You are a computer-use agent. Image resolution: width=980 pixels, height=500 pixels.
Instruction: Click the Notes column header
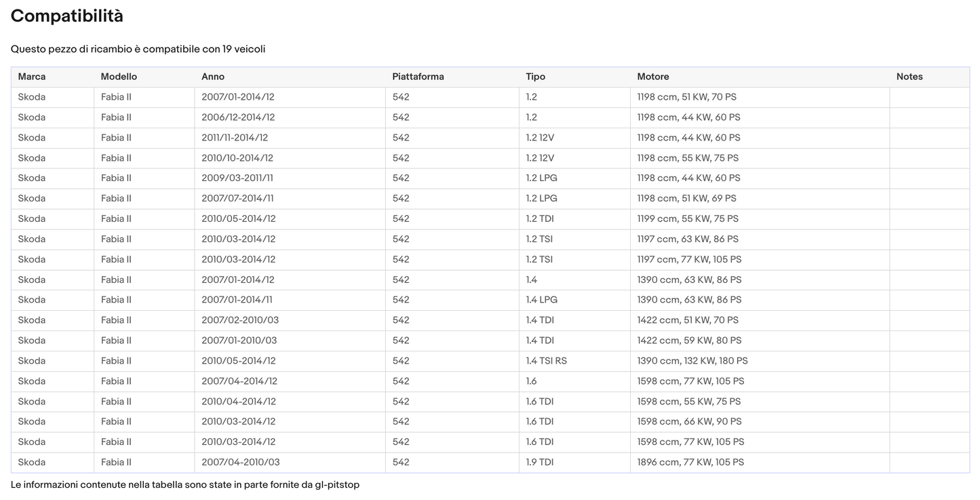tap(909, 77)
